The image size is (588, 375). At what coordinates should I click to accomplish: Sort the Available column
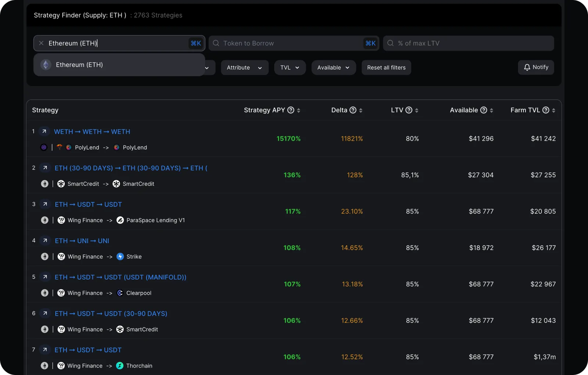click(491, 110)
